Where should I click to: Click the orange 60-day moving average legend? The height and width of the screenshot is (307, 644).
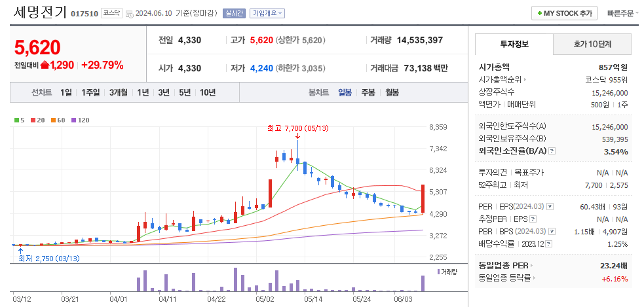[58, 120]
